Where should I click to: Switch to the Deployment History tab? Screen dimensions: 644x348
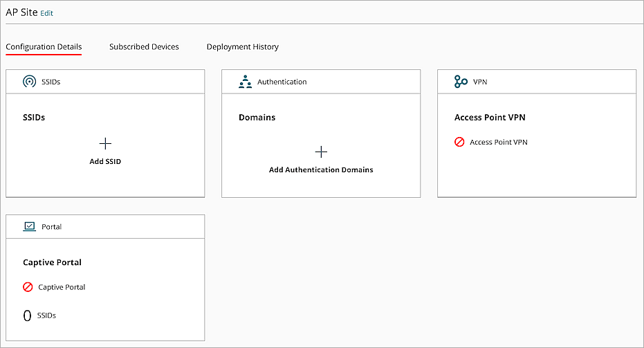coord(242,47)
